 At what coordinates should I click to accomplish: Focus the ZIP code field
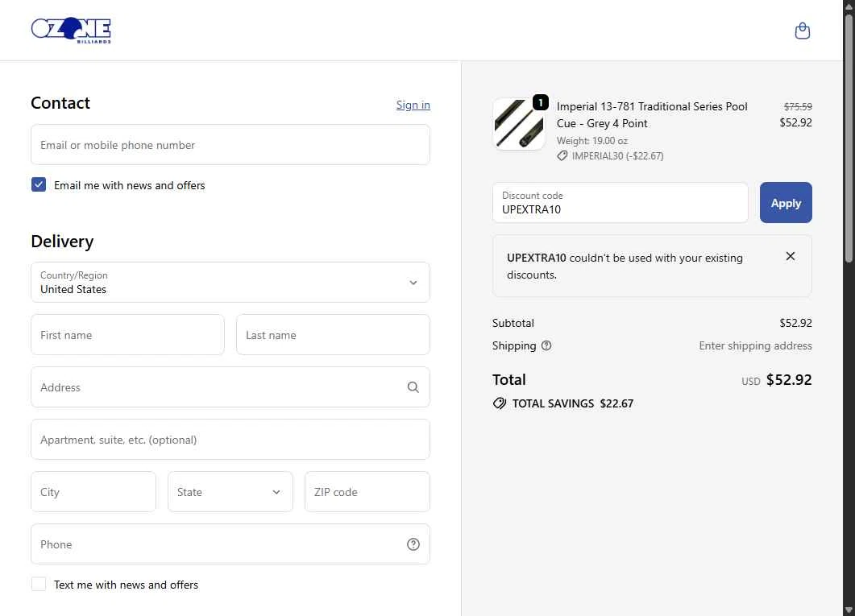(x=367, y=492)
